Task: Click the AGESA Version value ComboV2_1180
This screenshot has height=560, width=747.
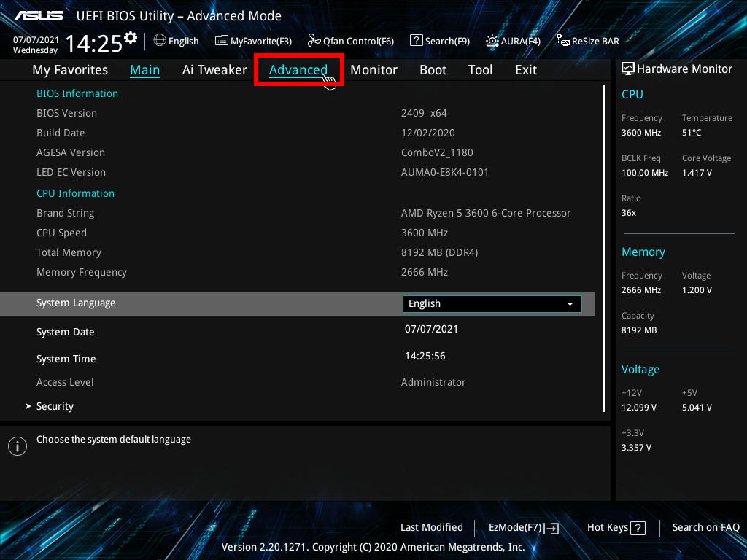Action: (x=437, y=153)
